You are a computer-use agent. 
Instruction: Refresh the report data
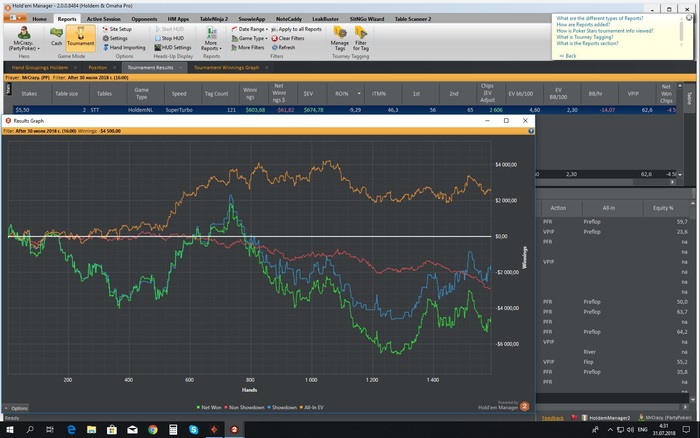(x=283, y=47)
